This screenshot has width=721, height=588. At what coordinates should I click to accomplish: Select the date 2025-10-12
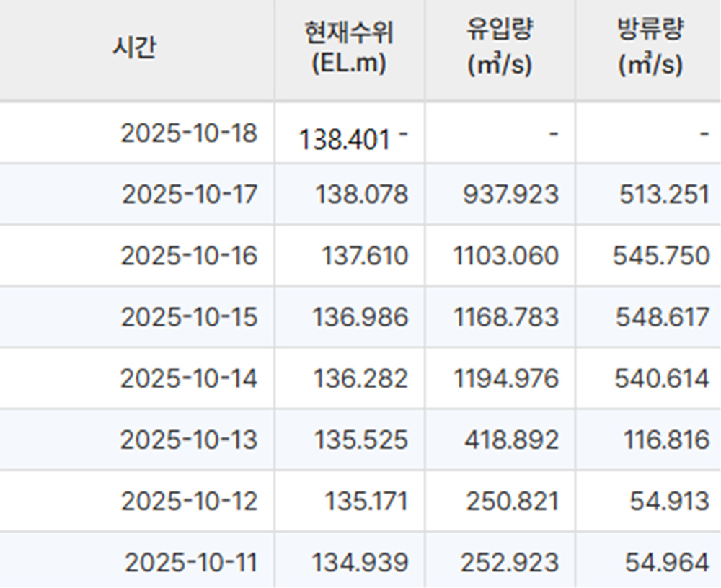click(190, 499)
